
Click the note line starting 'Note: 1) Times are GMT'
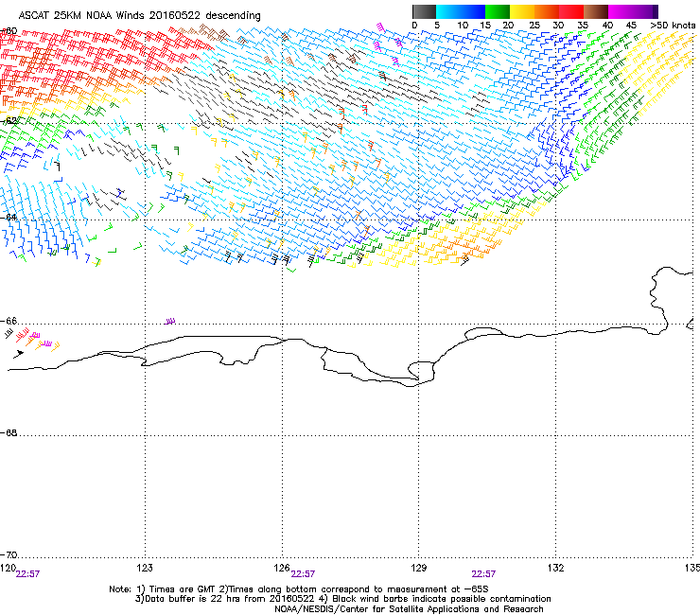point(299,589)
